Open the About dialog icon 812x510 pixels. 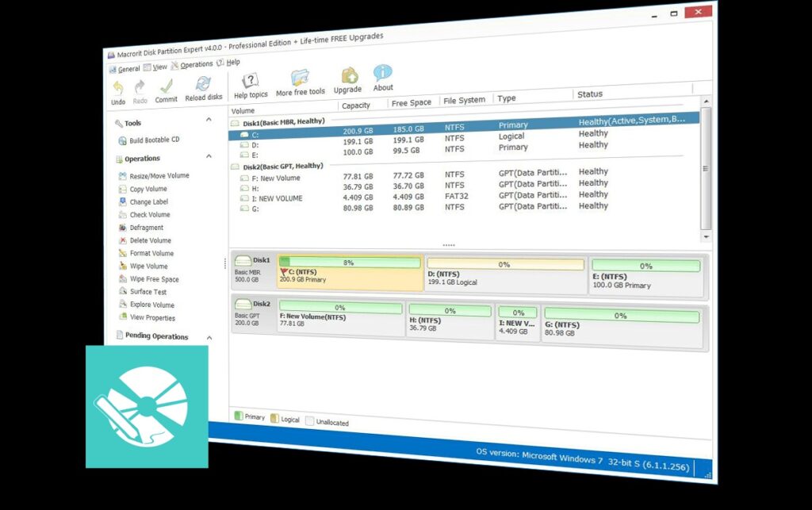pos(383,72)
